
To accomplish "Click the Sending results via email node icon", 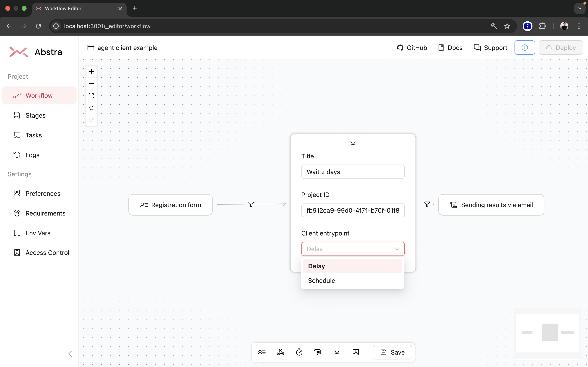I will [x=453, y=205].
